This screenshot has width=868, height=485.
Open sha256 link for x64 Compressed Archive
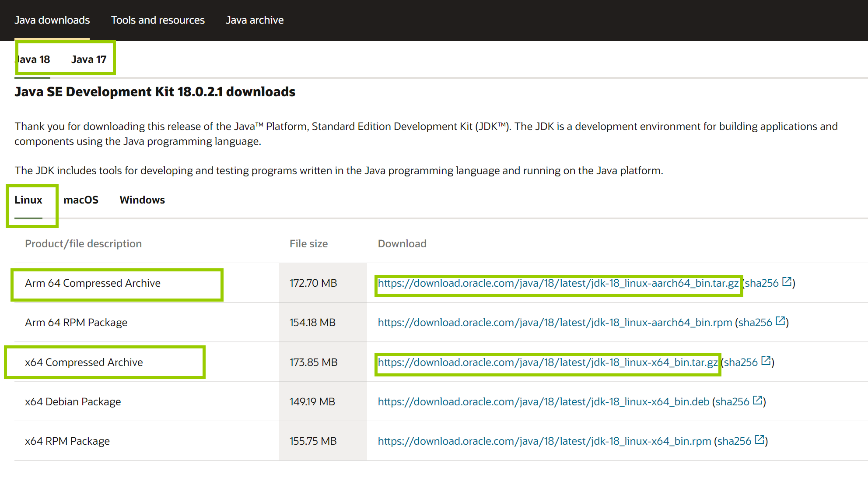[741, 362]
